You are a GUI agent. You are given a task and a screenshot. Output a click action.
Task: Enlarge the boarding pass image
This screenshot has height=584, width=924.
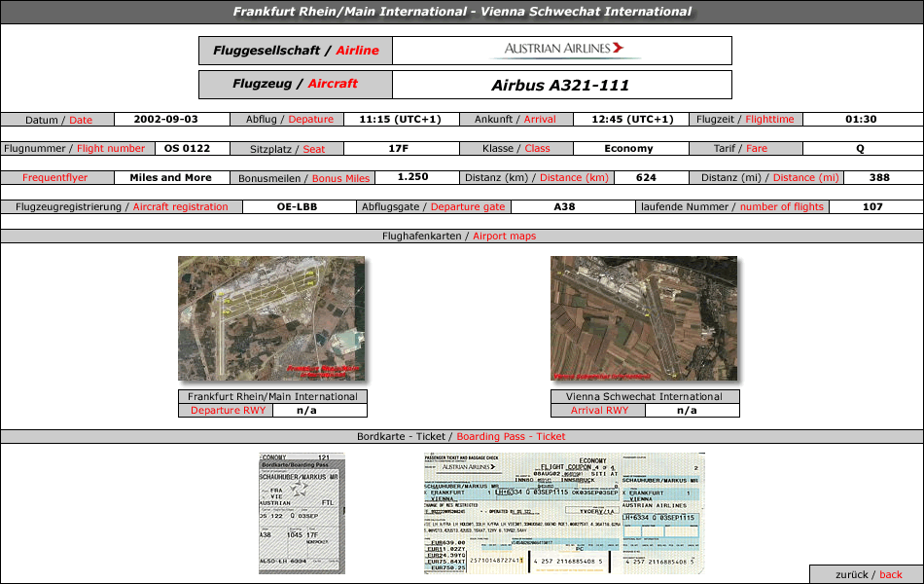pyautogui.click(x=302, y=513)
